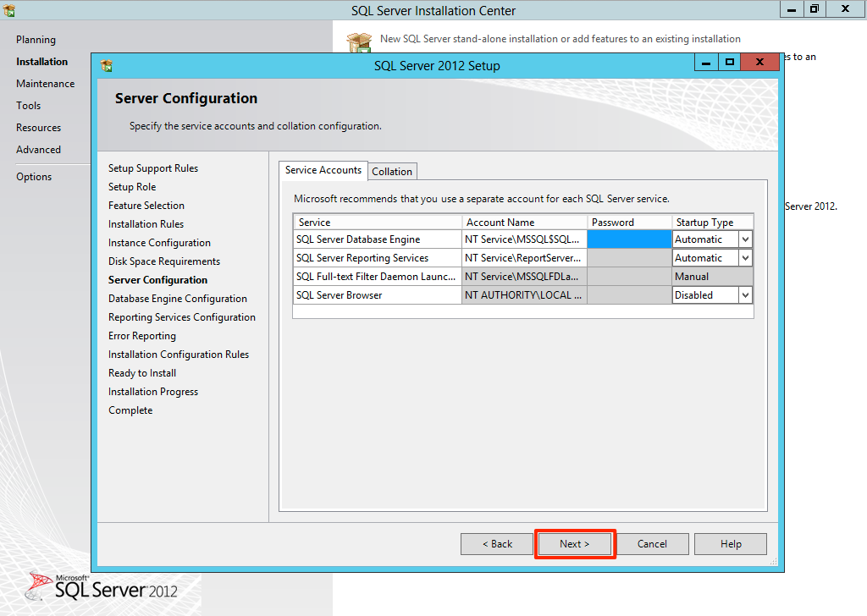Click Installation Configuration Rules step
The image size is (867, 616).
pyautogui.click(x=179, y=355)
